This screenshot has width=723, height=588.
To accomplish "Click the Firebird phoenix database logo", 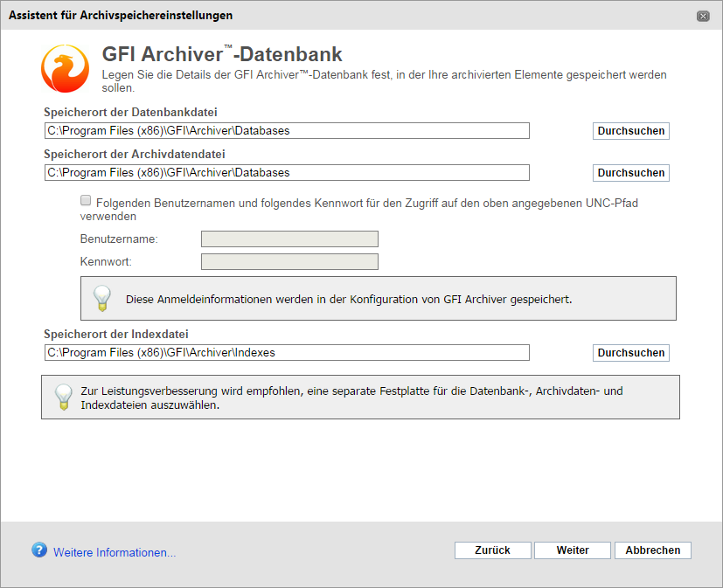I will click(65, 68).
